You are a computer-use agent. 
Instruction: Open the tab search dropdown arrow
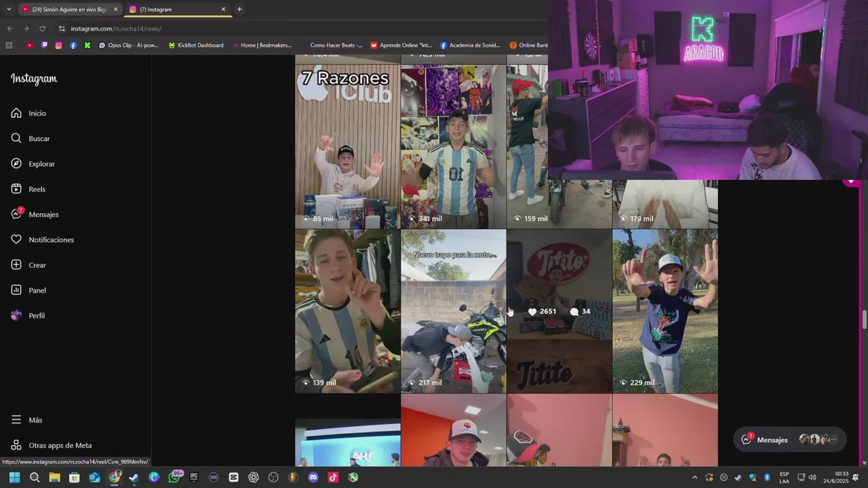point(8,9)
